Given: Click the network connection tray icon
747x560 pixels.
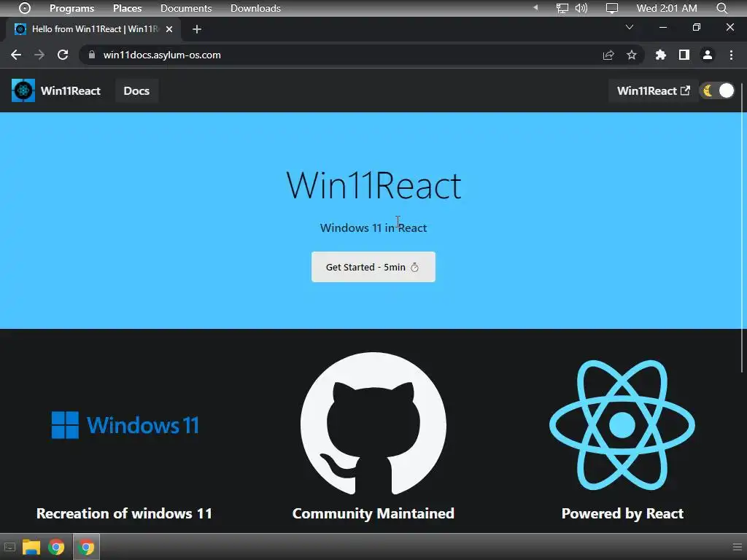Looking at the screenshot, I should [562, 8].
